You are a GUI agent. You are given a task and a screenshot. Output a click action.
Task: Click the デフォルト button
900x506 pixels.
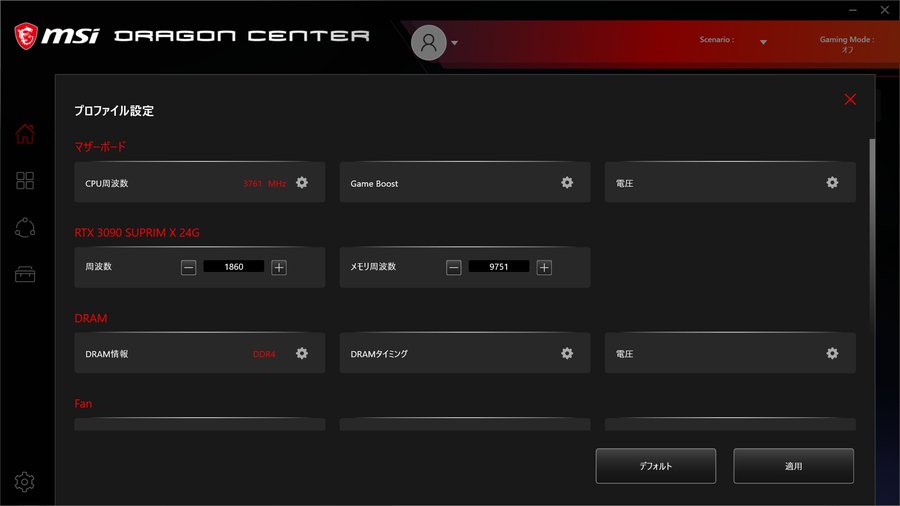656,466
